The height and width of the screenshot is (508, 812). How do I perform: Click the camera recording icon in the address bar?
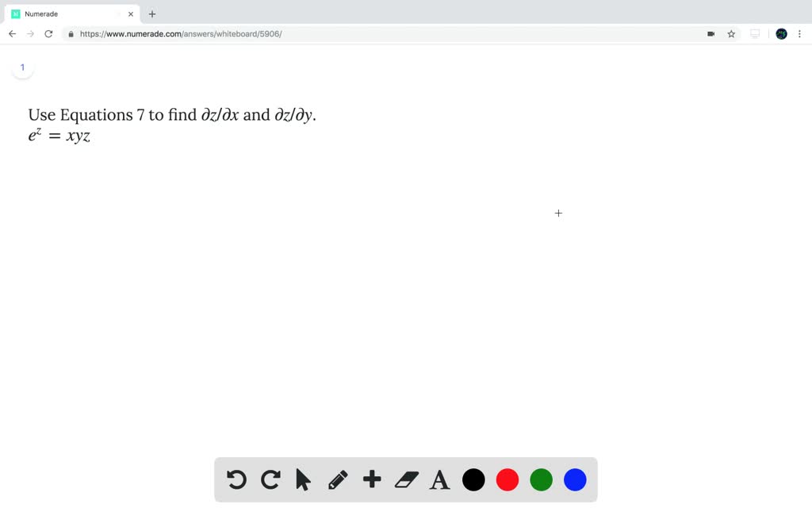pyautogui.click(x=710, y=33)
